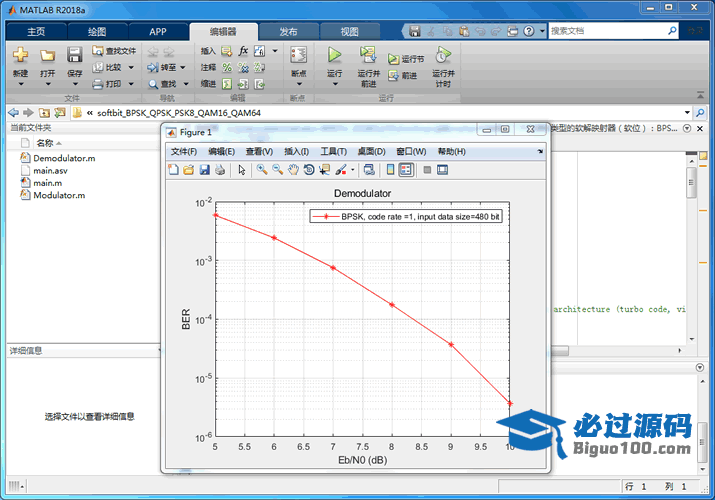This screenshot has width=715, height=500.
Task: Toggle Insert Colorbar button in Figure toolbar
Action: [390, 170]
